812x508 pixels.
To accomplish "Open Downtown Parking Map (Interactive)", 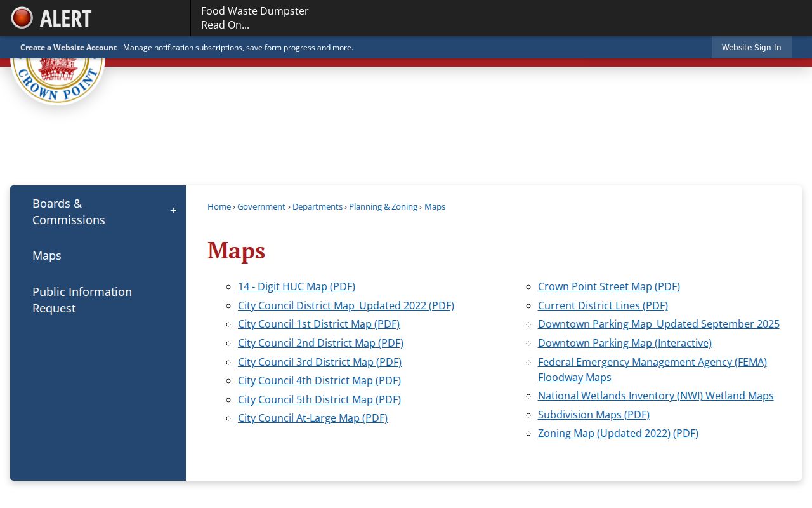I will (x=625, y=343).
